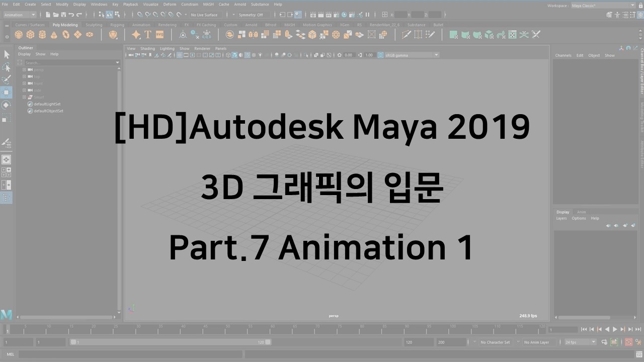Open the Animation menu set dropdown
The height and width of the screenshot is (362, 644).
click(19, 15)
